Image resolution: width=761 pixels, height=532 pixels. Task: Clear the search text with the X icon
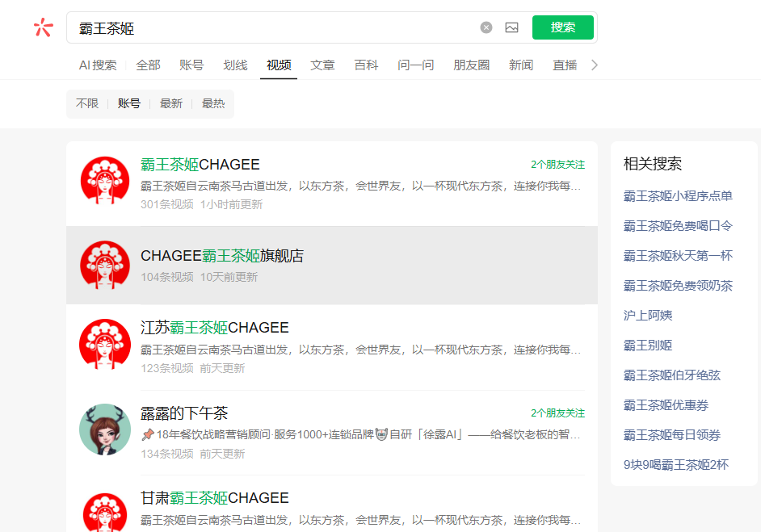486,27
